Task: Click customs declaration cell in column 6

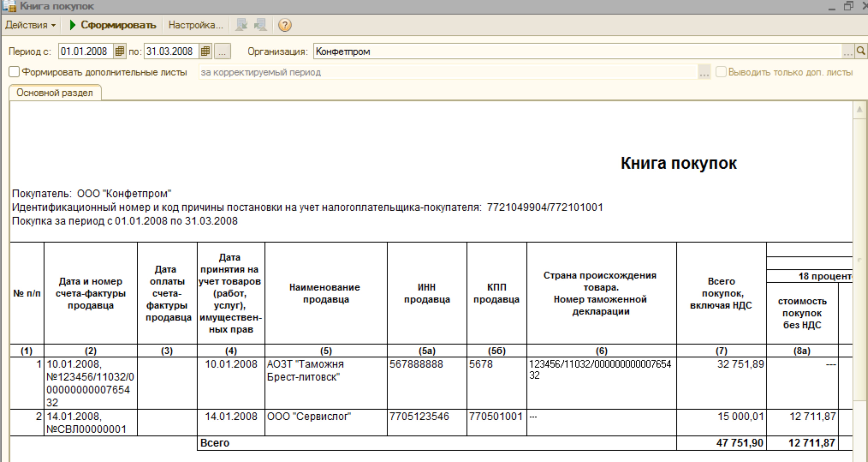Action: (601, 383)
